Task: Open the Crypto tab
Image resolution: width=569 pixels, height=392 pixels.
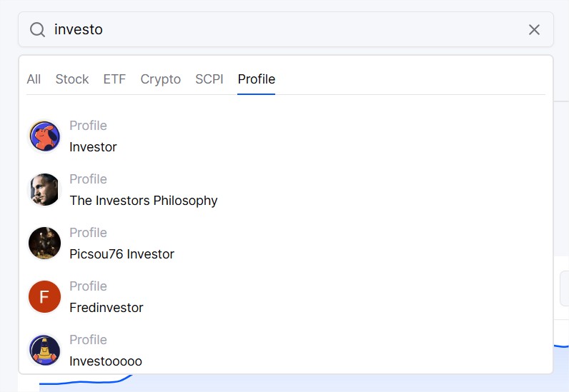Action: pyautogui.click(x=160, y=79)
